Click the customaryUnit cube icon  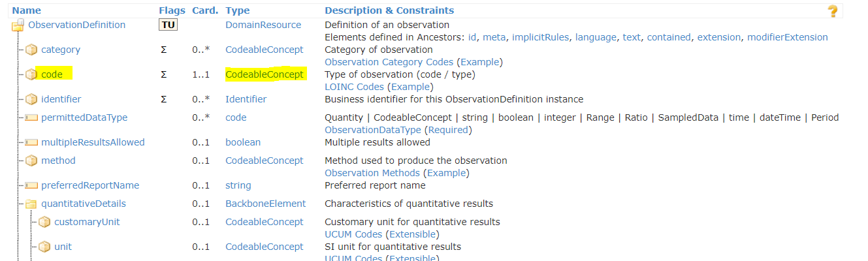(44, 223)
